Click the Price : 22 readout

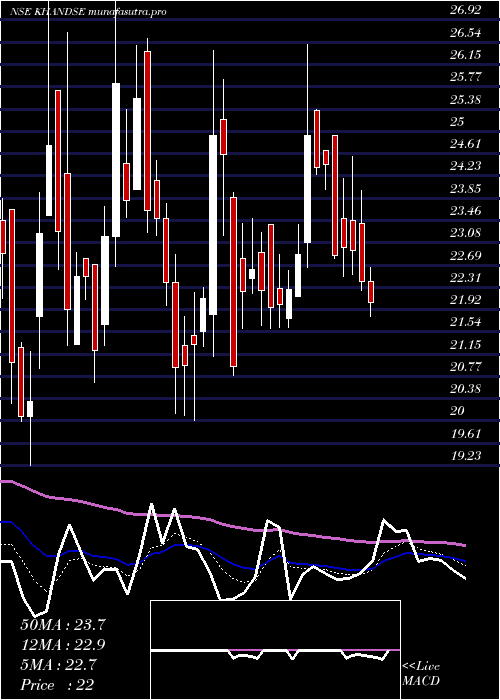57,684
